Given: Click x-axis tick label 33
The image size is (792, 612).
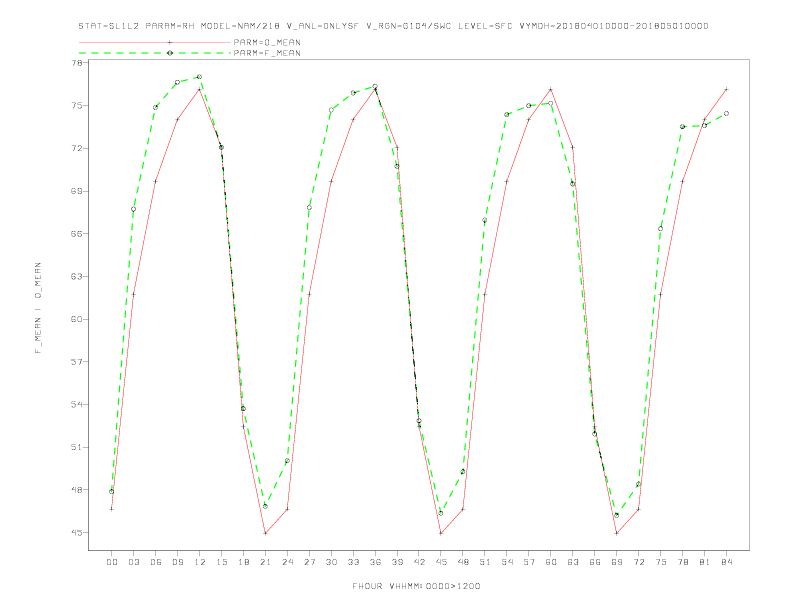Looking at the screenshot, I should coord(353,562).
